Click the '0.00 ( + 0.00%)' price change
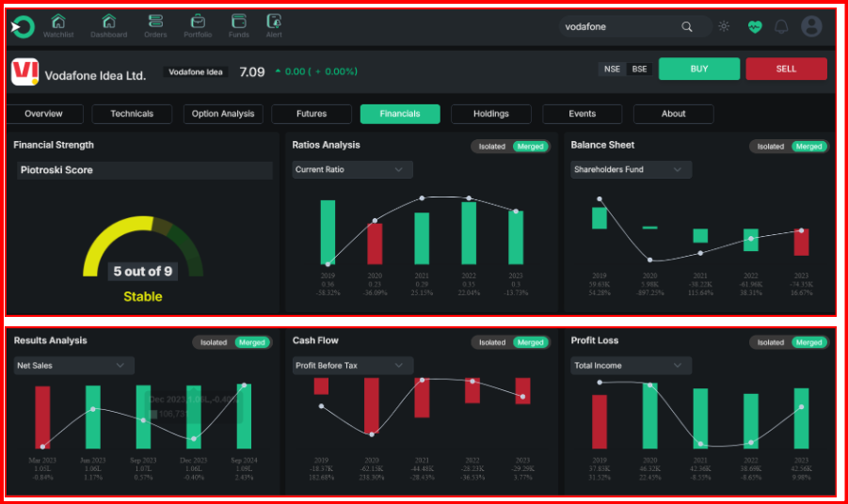 tap(321, 71)
